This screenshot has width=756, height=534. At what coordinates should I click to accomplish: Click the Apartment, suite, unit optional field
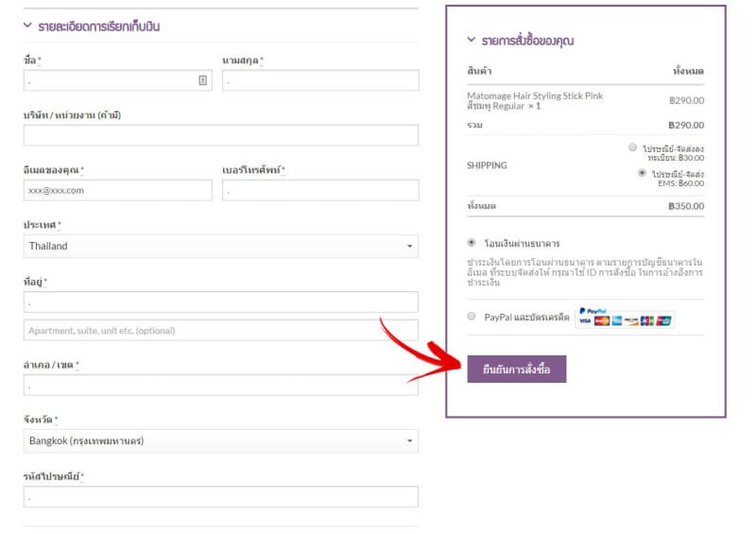pos(220,331)
